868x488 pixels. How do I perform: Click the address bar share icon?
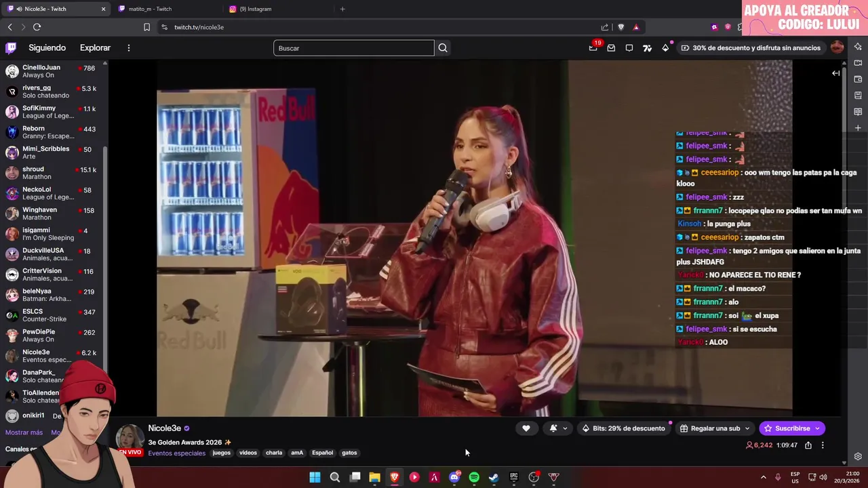click(x=605, y=27)
